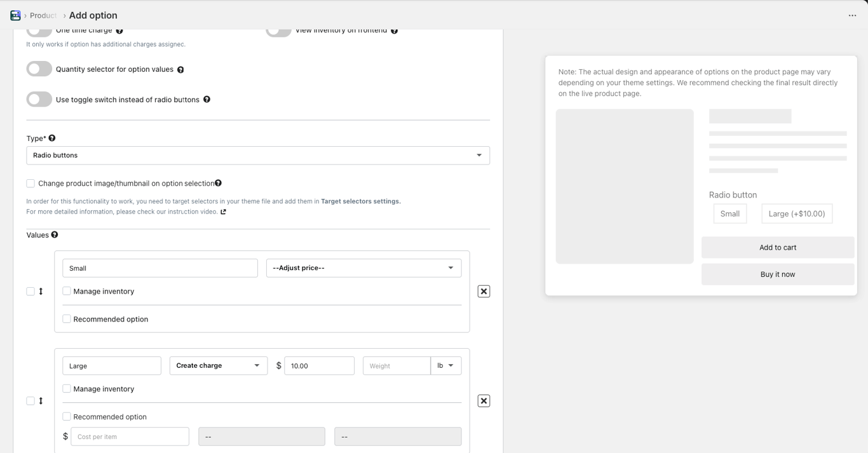Click help icon next to Type label

coord(52,138)
